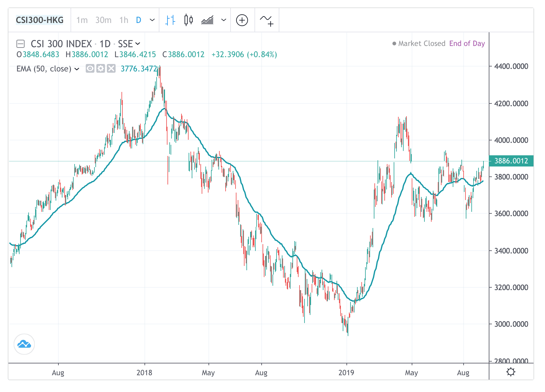Set interval to 1h
Screen dimensions: 545x392
[124, 20]
